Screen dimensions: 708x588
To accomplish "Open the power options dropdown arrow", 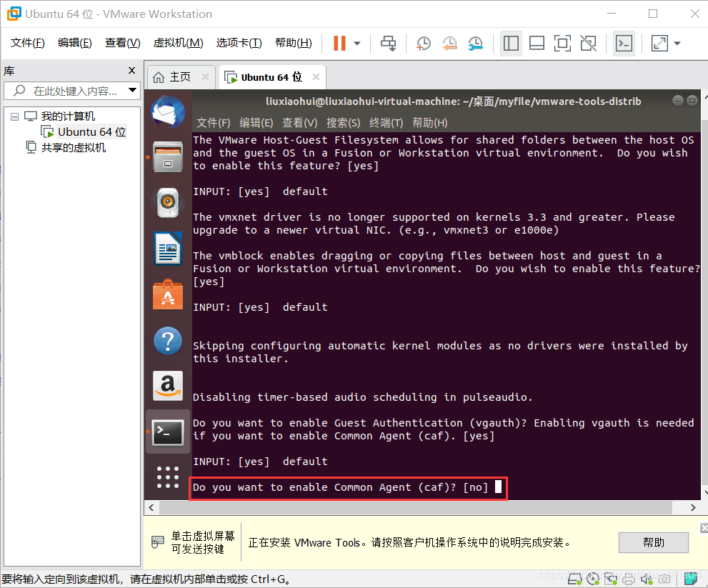I will [x=357, y=44].
